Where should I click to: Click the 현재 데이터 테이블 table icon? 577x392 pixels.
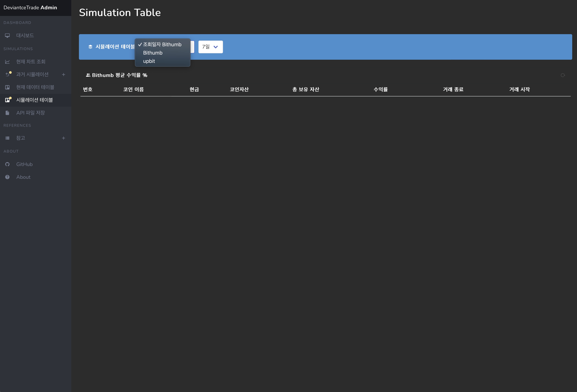8,87
